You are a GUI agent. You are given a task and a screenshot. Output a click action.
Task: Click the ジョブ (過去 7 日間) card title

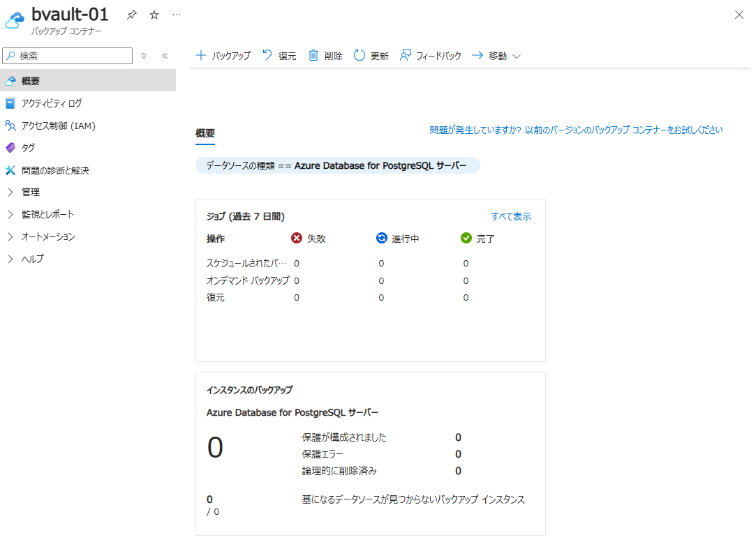(246, 216)
